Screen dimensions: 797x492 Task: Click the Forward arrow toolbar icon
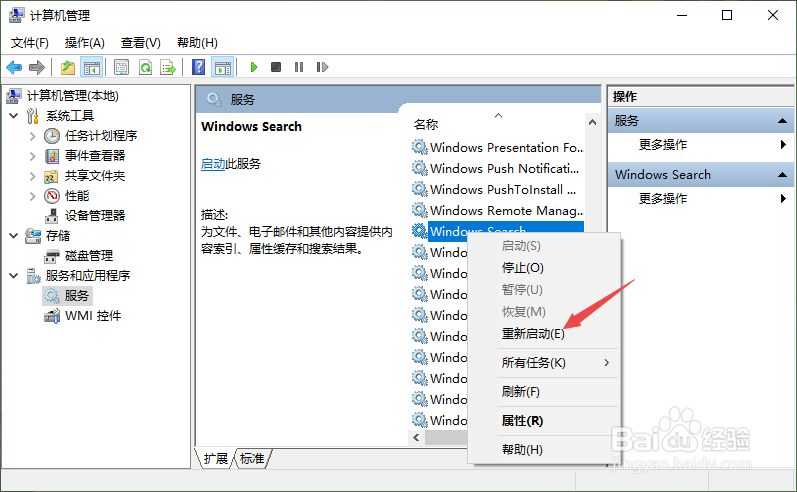point(37,67)
